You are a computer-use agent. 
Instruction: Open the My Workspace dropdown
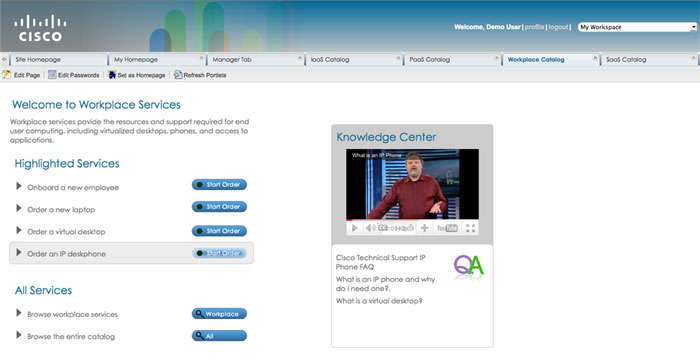pos(637,27)
